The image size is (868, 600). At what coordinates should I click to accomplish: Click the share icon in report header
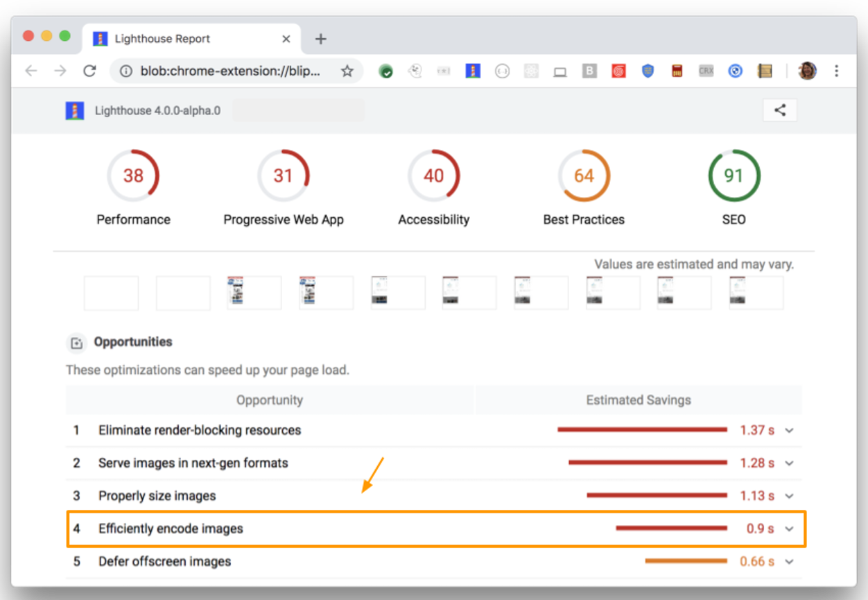pyautogui.click(x=780, y=110)
